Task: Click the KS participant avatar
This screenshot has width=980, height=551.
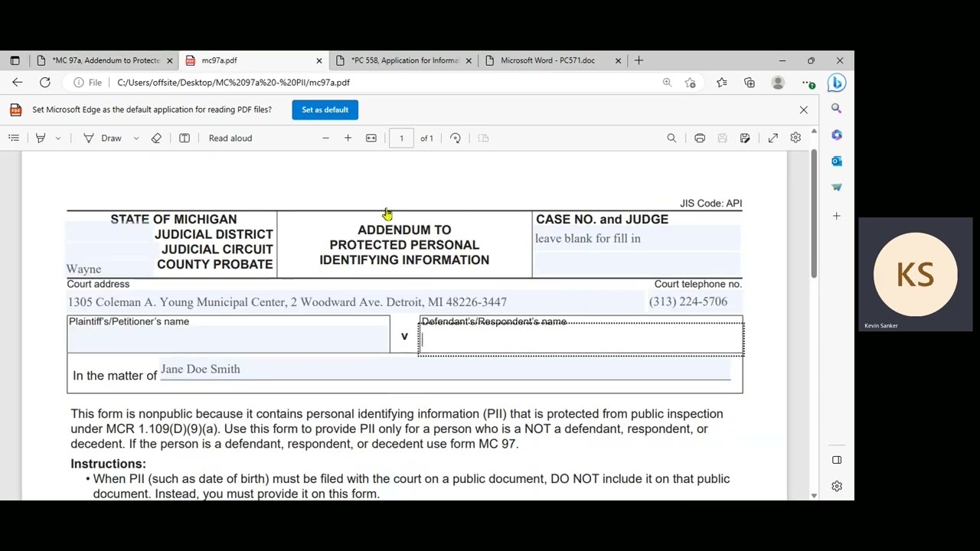Action: tap(916, 274)
